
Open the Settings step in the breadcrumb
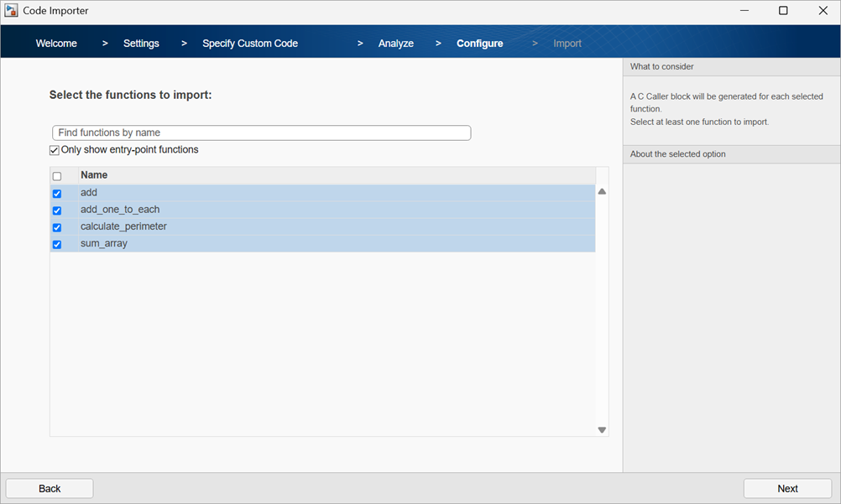click(x=141, y=42)
